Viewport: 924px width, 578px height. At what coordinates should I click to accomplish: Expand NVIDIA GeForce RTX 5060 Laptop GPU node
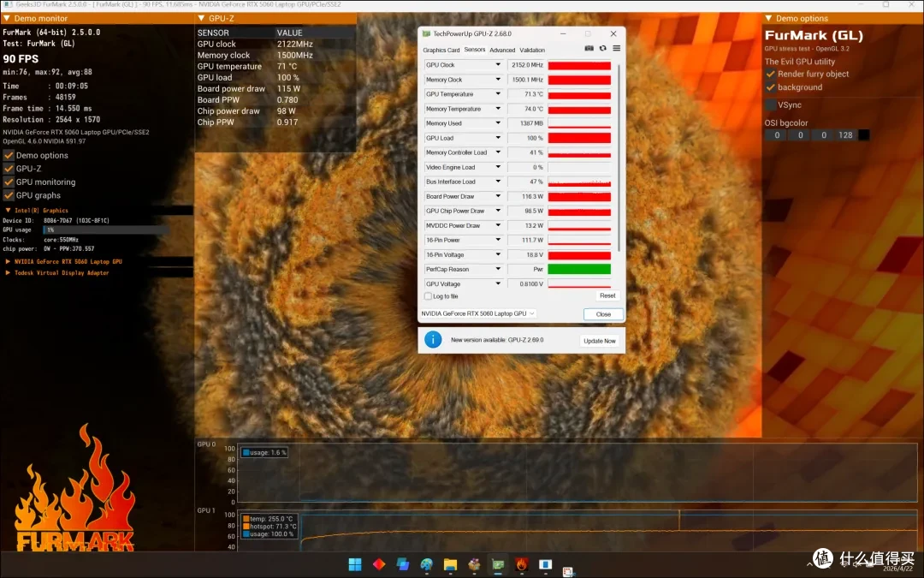coord(8,261)
